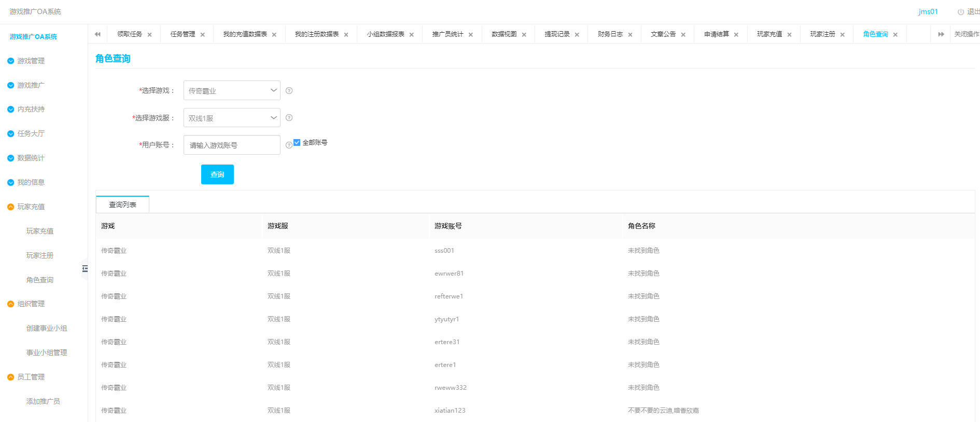The image size is (980, 422).
Task: Click the sidebar collapse handle icon
Action: pos(85,269)
